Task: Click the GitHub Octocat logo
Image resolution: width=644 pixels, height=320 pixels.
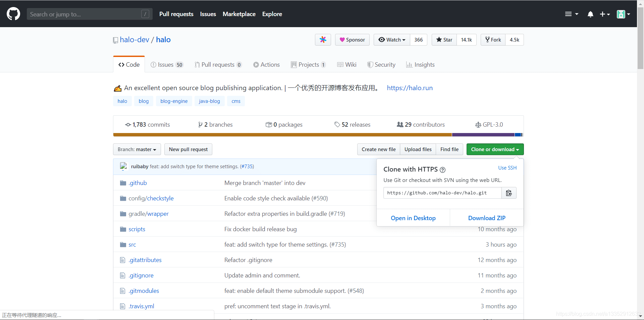Action: (13, 14)
